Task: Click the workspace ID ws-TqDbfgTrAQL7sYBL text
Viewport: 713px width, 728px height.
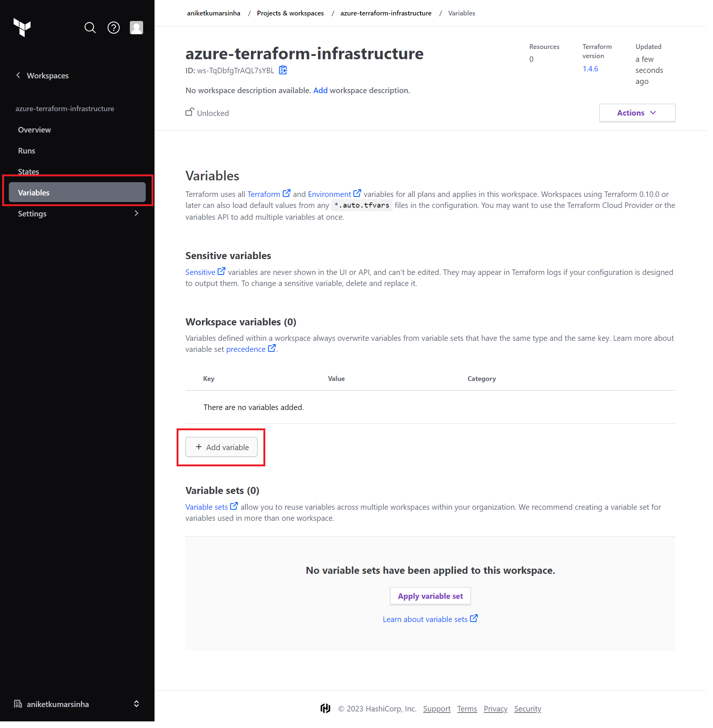Action: click(236, 71)
